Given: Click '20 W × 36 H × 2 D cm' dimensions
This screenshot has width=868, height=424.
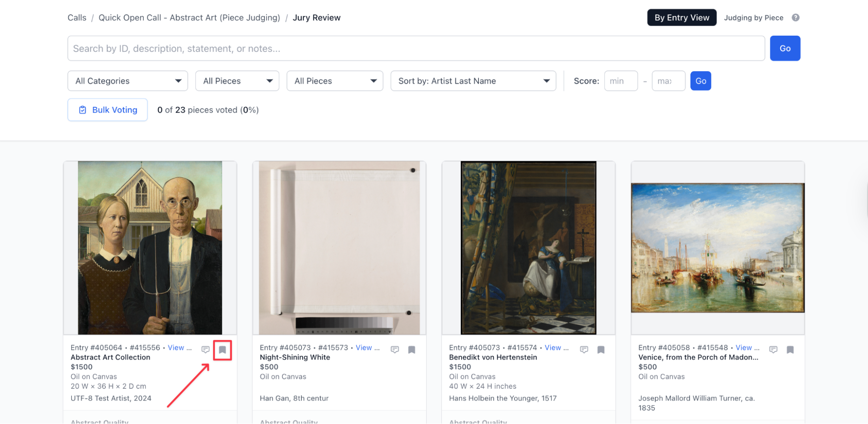Looking at the screenshot, I should [109, 386].
